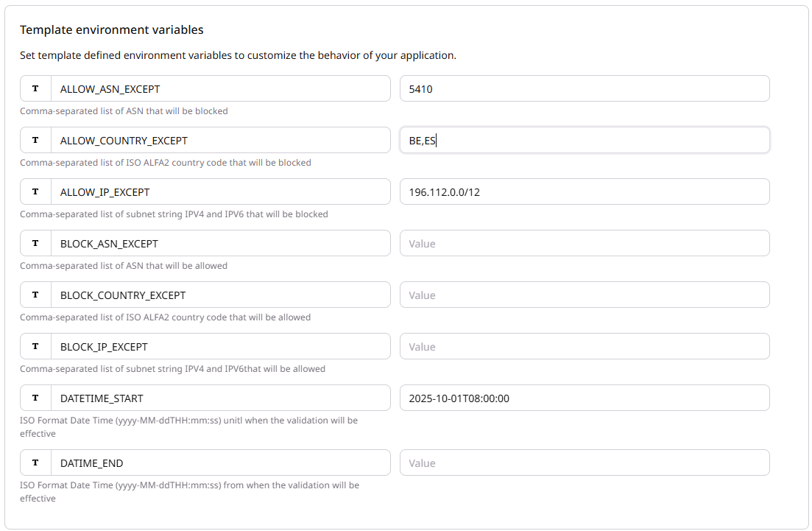The width and height of the screenshot is (812, 531).
Task: Click the T type icon beside ALLOW_IP_EXCEPT
Action: [35, 191]
